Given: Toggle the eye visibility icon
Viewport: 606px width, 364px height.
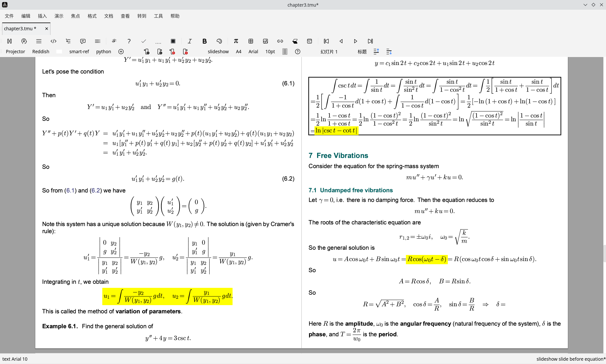Looking at the screenshot, I should (114, 41).
